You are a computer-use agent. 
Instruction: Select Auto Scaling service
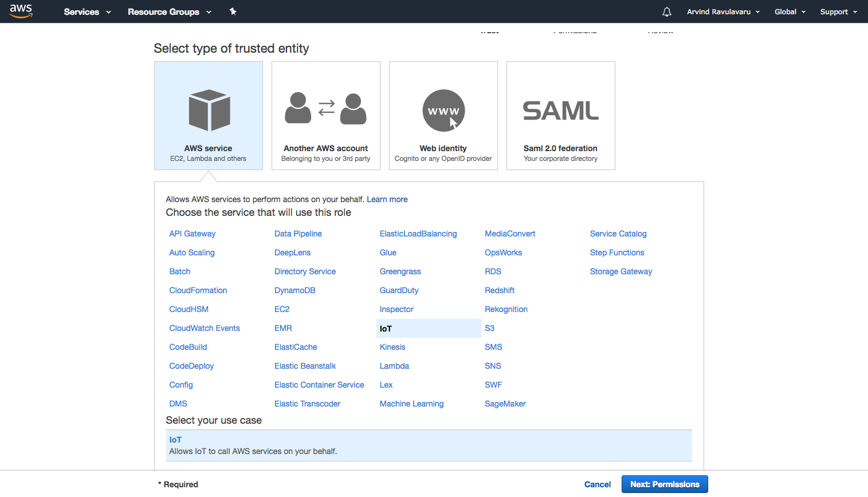[x=192, y=253]
